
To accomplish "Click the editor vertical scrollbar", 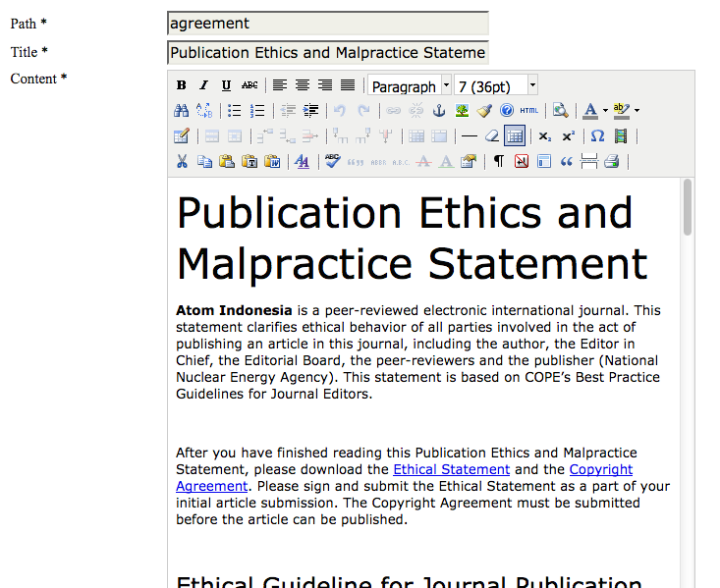I will coord(688,383).
